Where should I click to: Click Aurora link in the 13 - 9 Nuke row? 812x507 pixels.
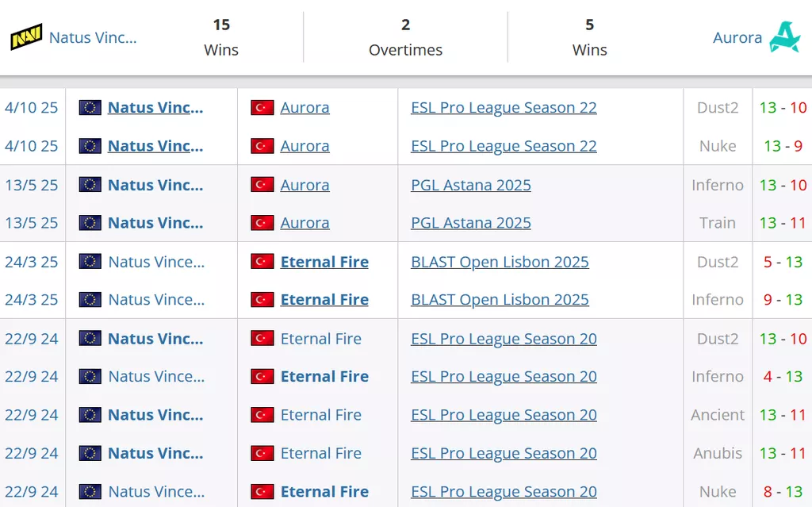(x=304, y=146)
